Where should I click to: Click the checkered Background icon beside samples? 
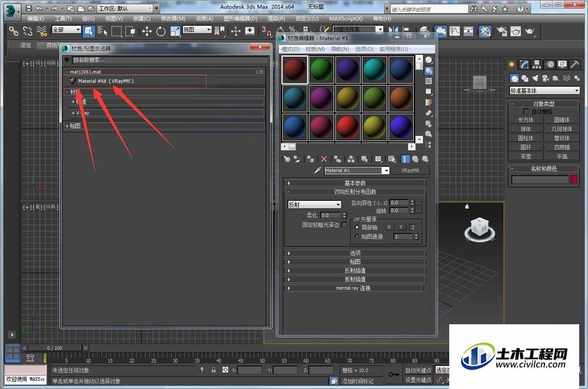click(x=429, y=81)
